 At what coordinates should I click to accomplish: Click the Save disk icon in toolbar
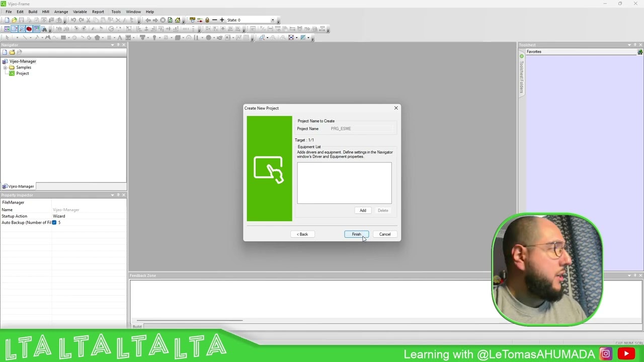(x=22, y=20)
